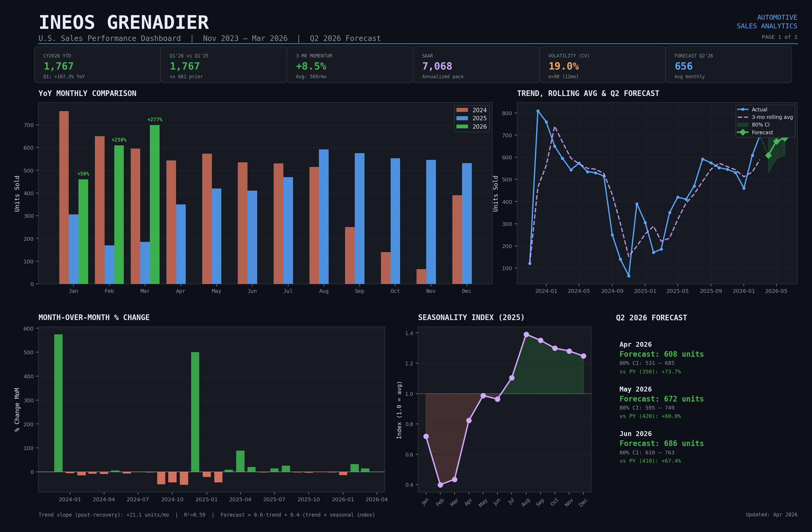Click the 3-mo rolling avg legend entry
Image resolution: width=812 pixels, height=532 pixels.
(x=765, y=117)
